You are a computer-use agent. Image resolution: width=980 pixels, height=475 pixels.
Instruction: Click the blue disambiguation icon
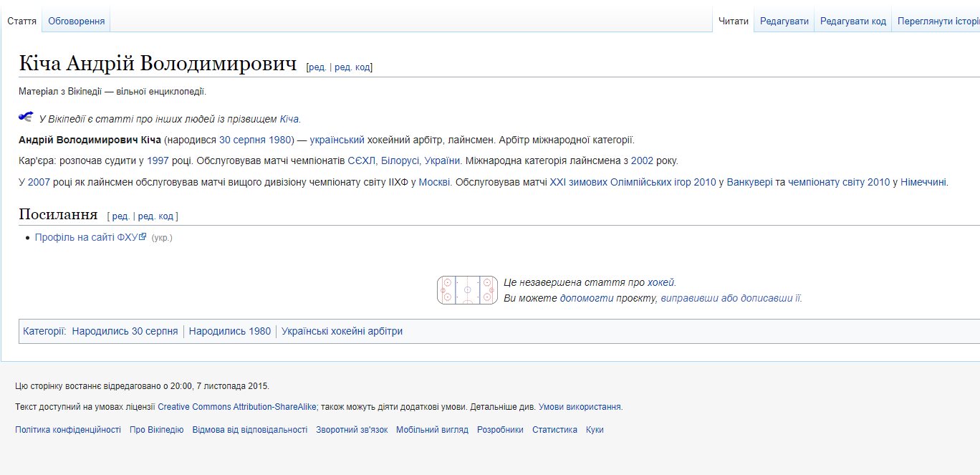click(x=26, y=117)
